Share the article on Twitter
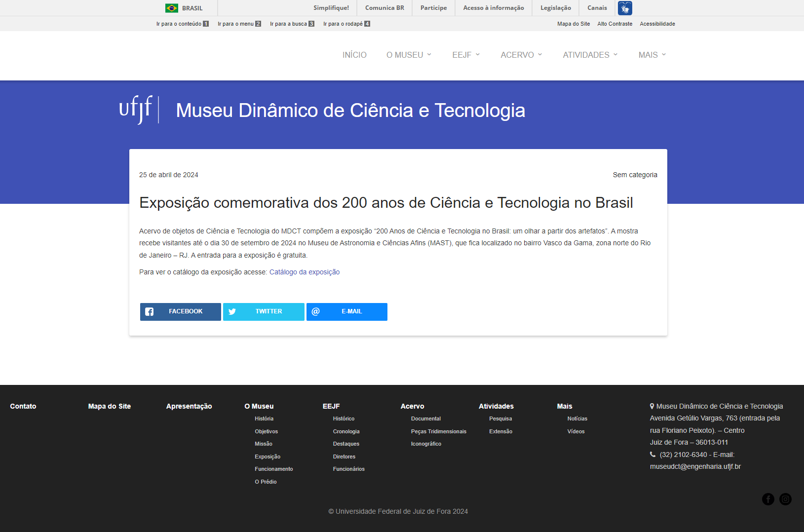The image size is (804, 532). pyautogui.click(x=264, y=312)
